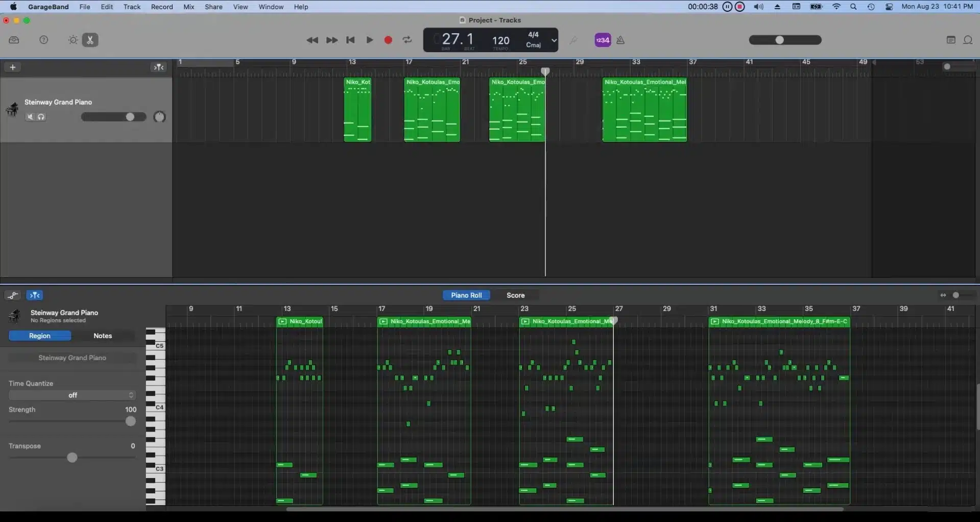Click piano roll horizontal auto zoom arrows
980x522 pixels.
coord(943,295)
